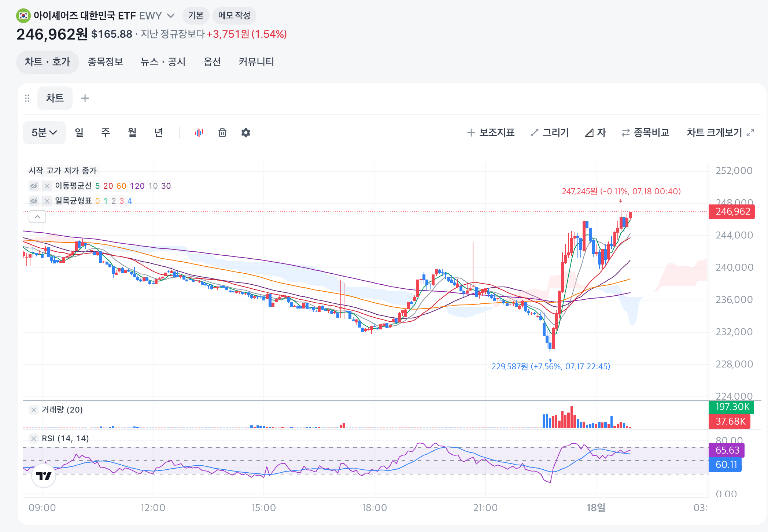Click 차트 크게보기 expand chart
The height and width of the screenshot is (532, 768).
[x=720, y=133]
